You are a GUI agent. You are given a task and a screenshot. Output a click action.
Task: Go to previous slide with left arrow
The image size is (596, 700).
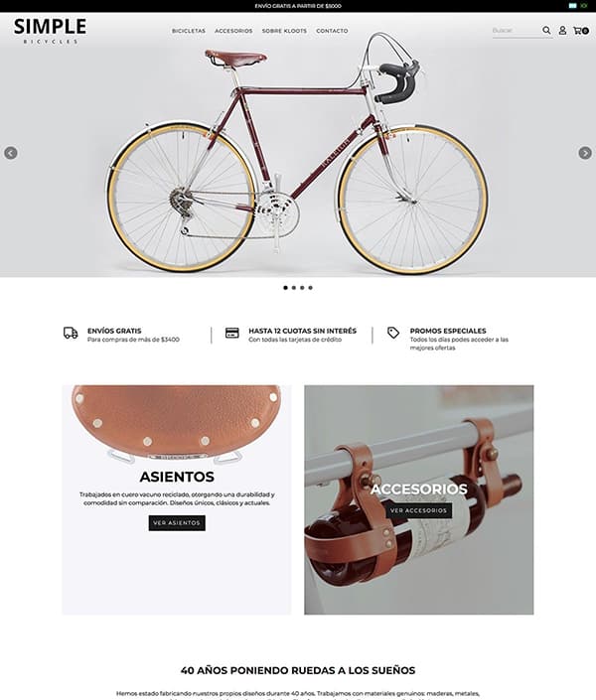click(11, 153)
